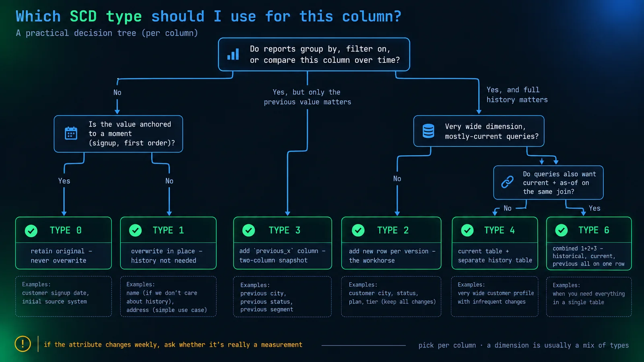This screenshot has width=644, height=362.
Task: Click the branch label "Yes, and full history matters"
Action: (x=517, y=95)
